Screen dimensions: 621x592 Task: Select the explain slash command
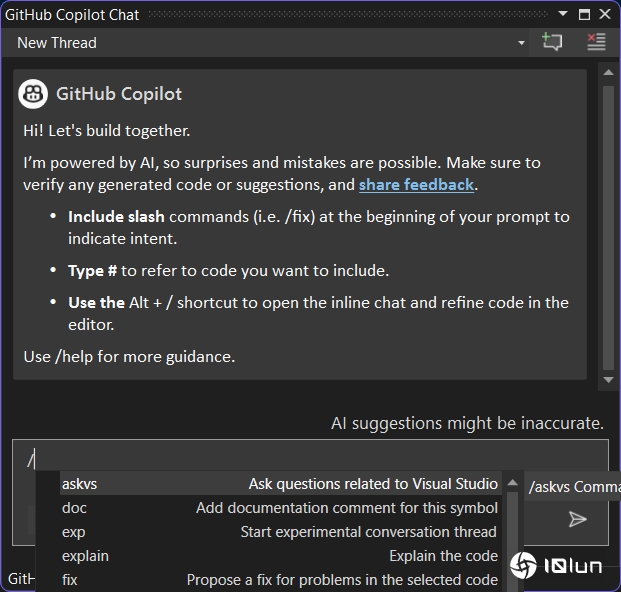pos(279,556)
